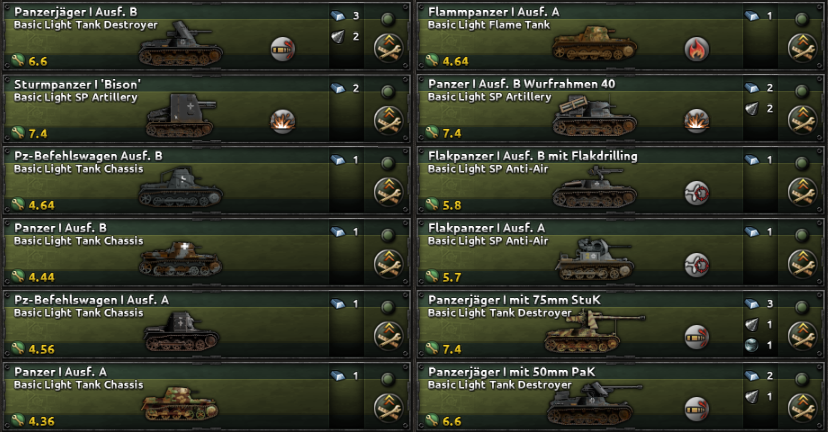Click tank destroyer icon on Panzerjäger I mit 75mm StuK
The height and width of the screenshot is (432, 828).
tap(697, 337)
